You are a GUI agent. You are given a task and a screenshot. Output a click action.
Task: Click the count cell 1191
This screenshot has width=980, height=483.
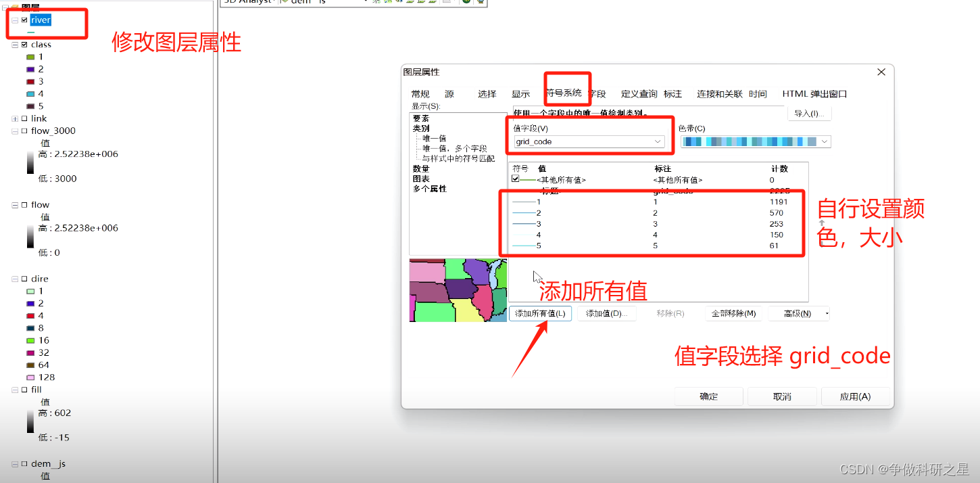779,202
